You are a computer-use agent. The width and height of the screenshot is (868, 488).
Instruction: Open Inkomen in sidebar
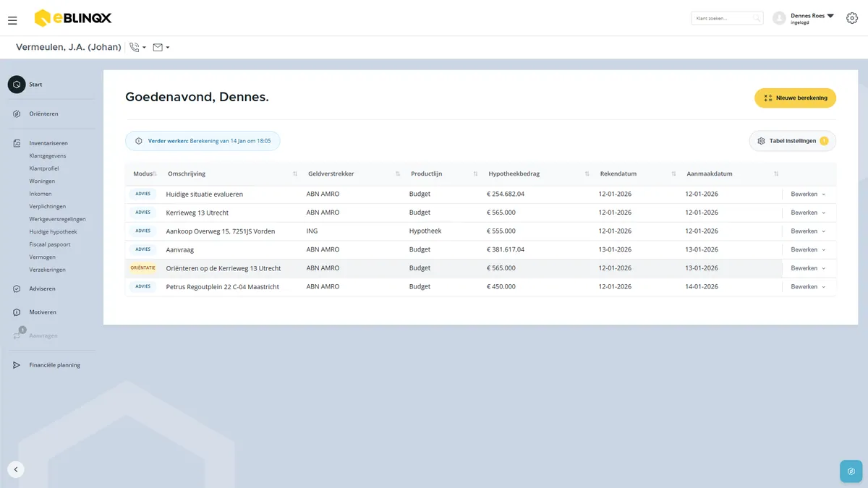(x=41, y=194)
